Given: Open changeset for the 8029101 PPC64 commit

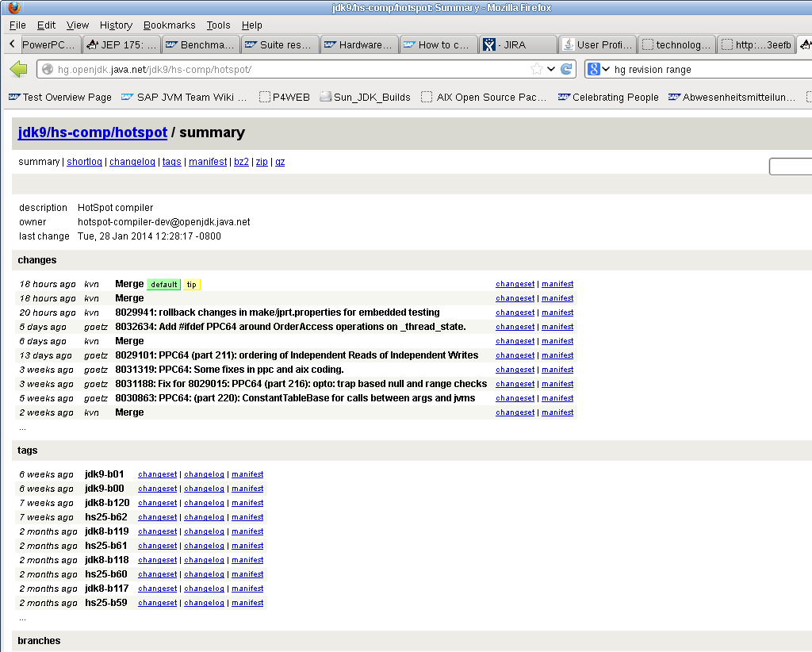Looking at the screenshot, I should [515, 355].
